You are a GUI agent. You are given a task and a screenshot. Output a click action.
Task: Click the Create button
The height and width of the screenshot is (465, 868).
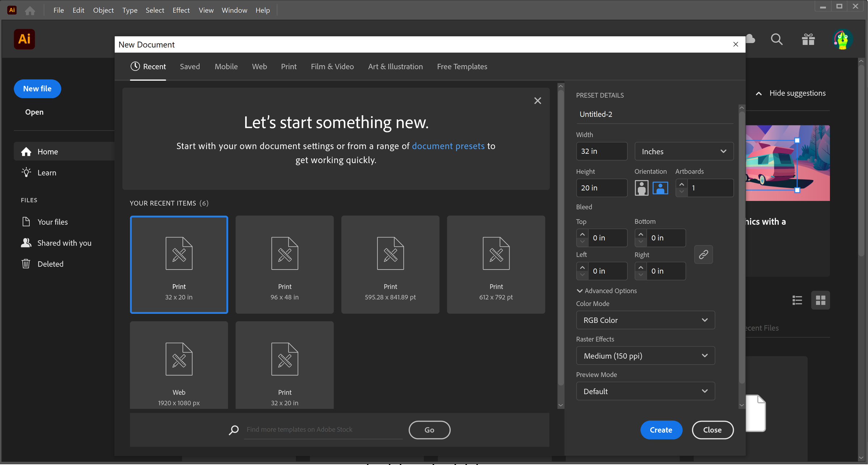[661, 430]
